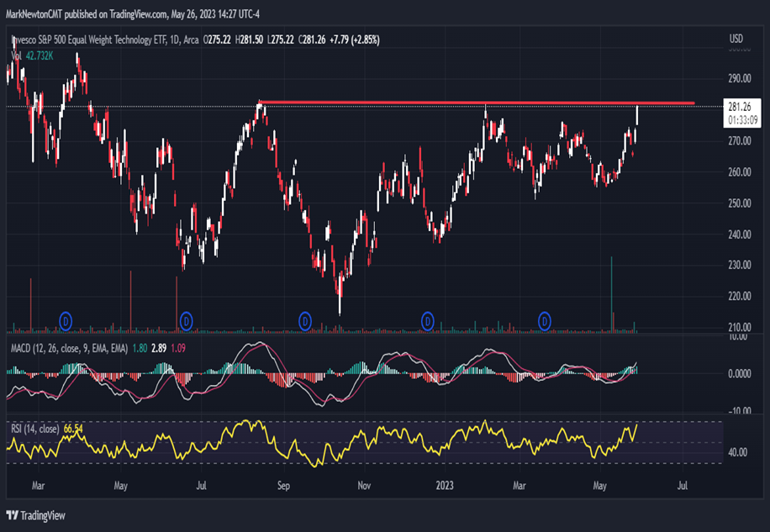Click the 290.00 price axis label
Viewport: 770px width, 532px height.
click(x=740, y=78)
